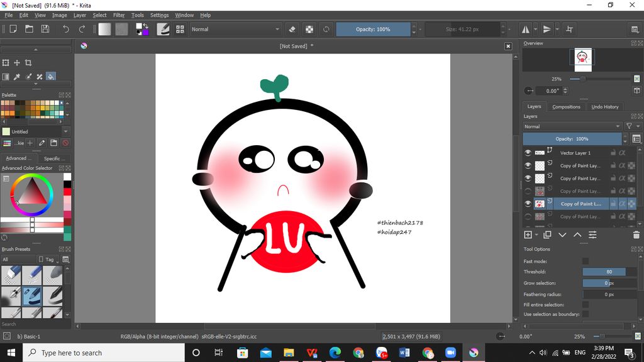This screenshot has height=362, width=644.
Task: Reload the original brush preset
Action: tap(326, 29)
